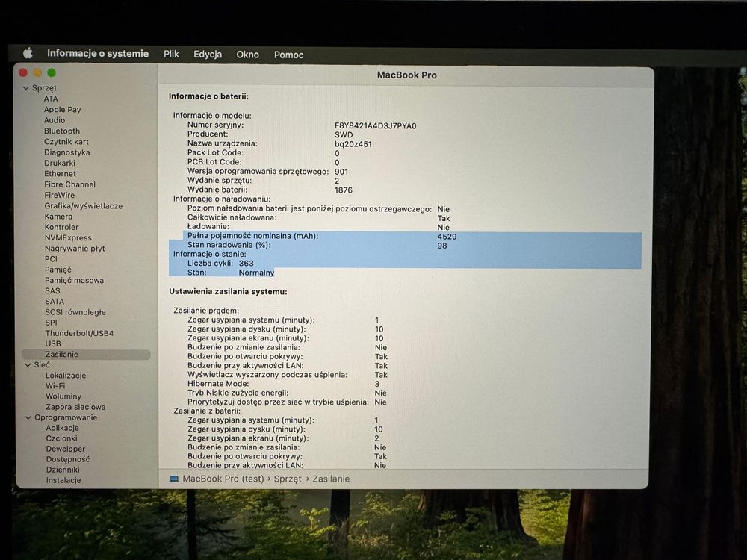
Task: Click the Informacje o baterii heading
Action: point(208,96)
